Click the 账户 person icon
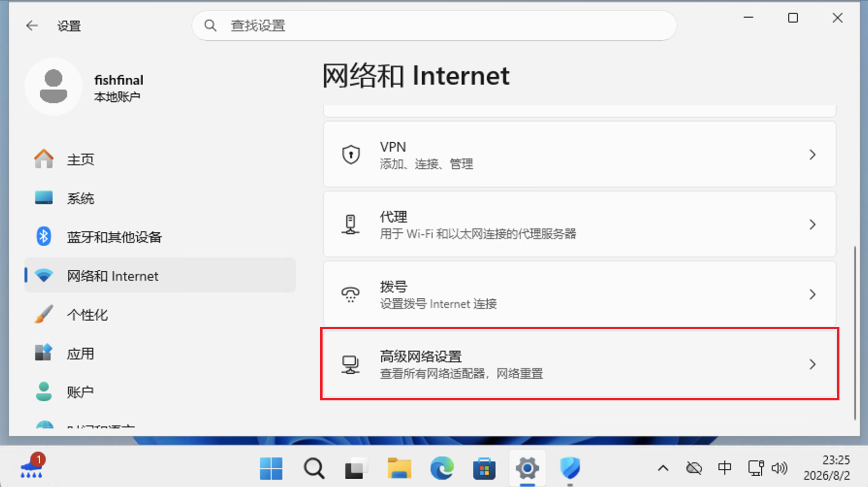Screen dimensions: 868x487 pyautogui.click(x=44, y=391)
